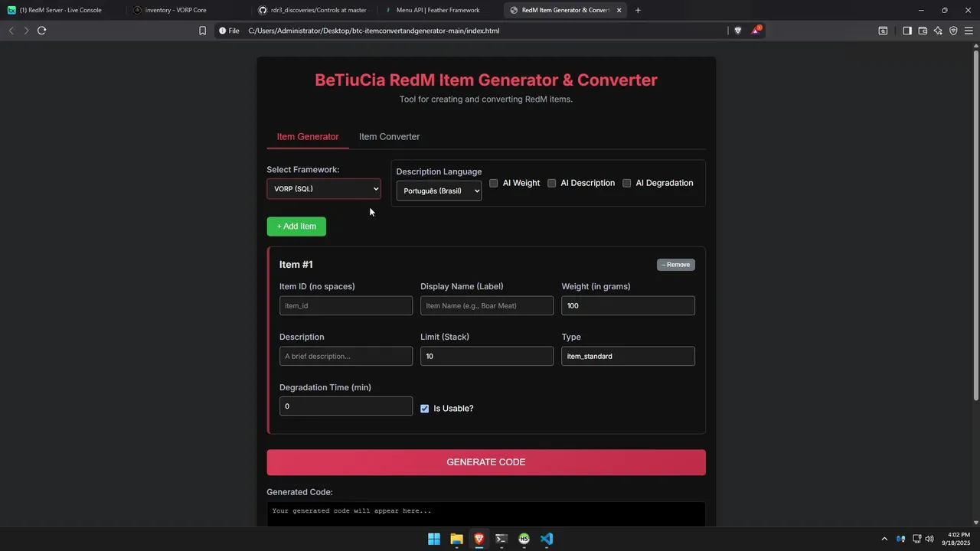Switch to RedM Server Live Console tab
The image size is (980, 551).
point(61,10)
